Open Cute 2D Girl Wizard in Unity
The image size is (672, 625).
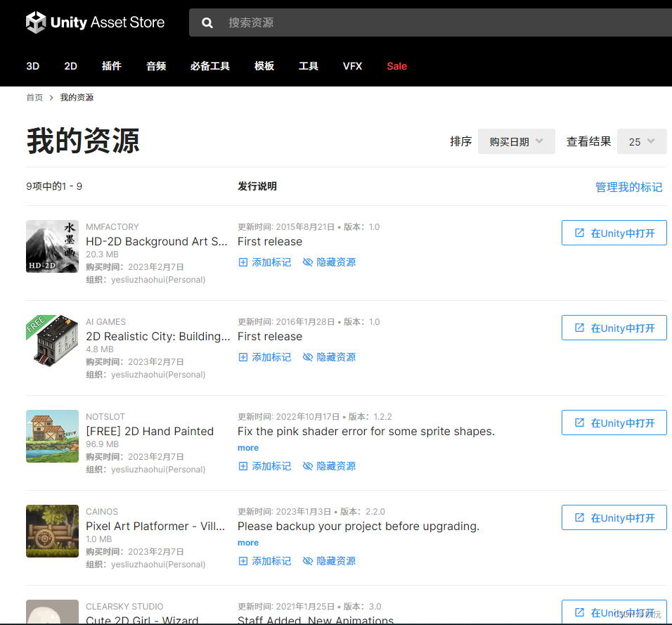pyautogui.click(x=614, y=612)
